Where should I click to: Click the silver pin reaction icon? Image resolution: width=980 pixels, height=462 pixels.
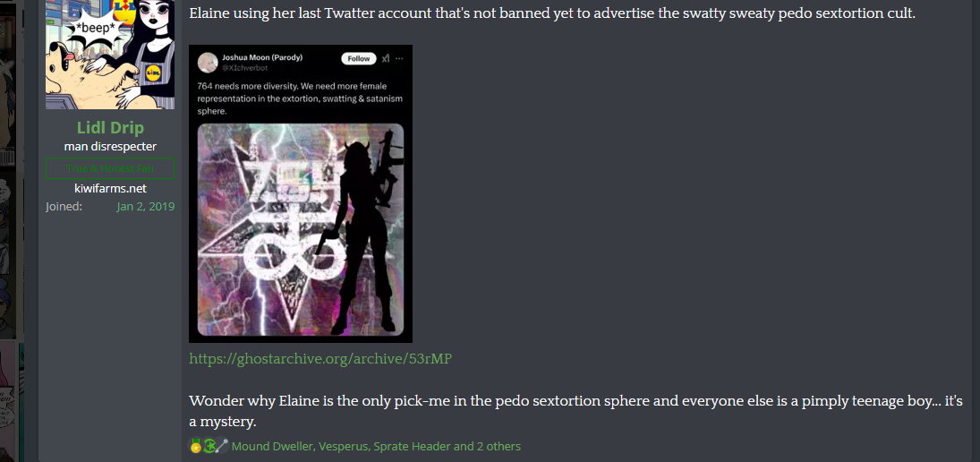pyautogui.click(x=221, y=447)
